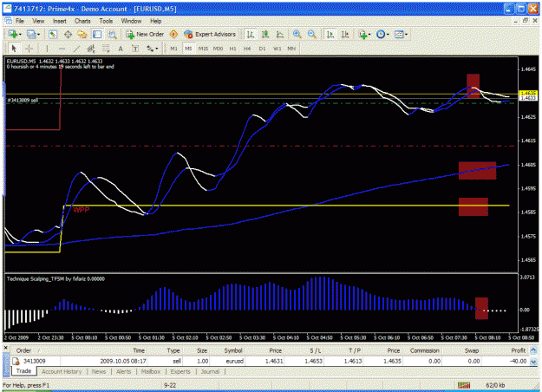Switch to the Account History tab
The image size is (542, 392).
click(x=62, y=371)
